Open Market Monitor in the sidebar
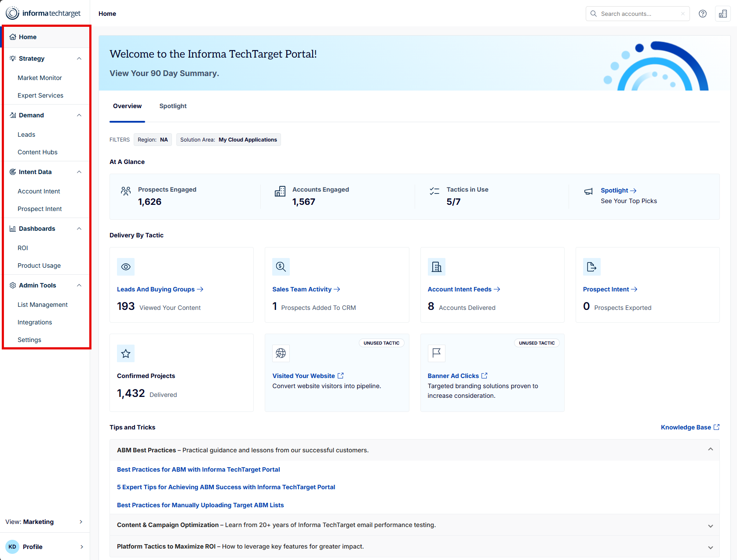The image size is (737, 560). pos(40,78)
